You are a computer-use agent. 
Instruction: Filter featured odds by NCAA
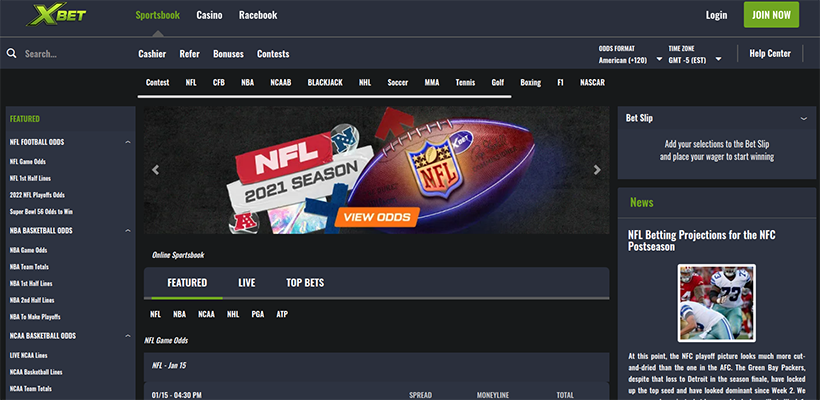pyautogui.click(x=207, y=314)
